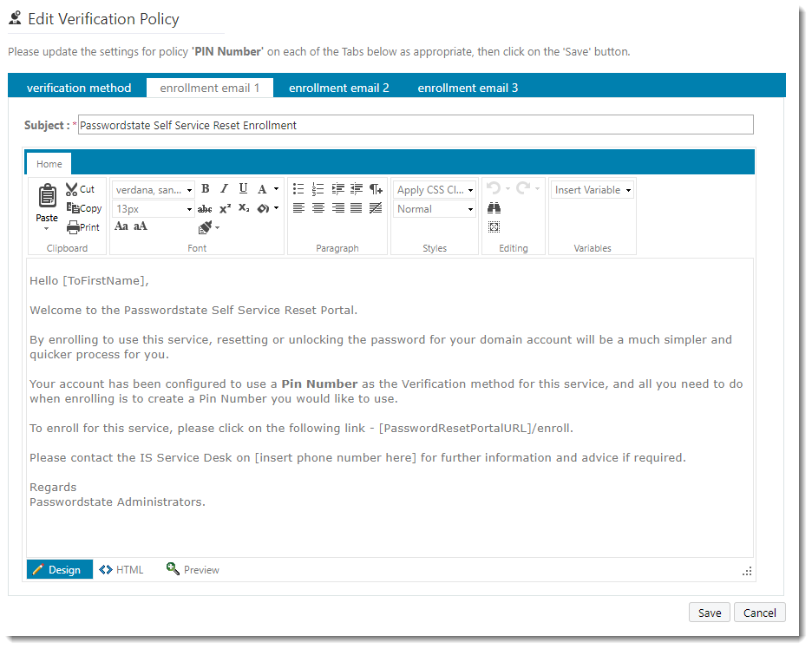The image size is (812, 649).
Task: Expand the format stripper dropdown arrow
Action: pos(218,227)
